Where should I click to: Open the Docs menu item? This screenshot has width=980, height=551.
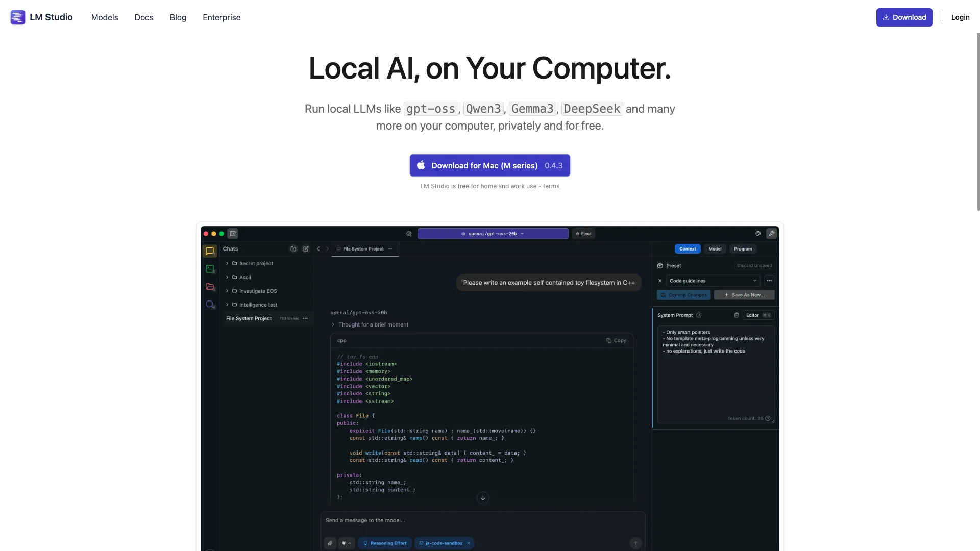[144, 17]
